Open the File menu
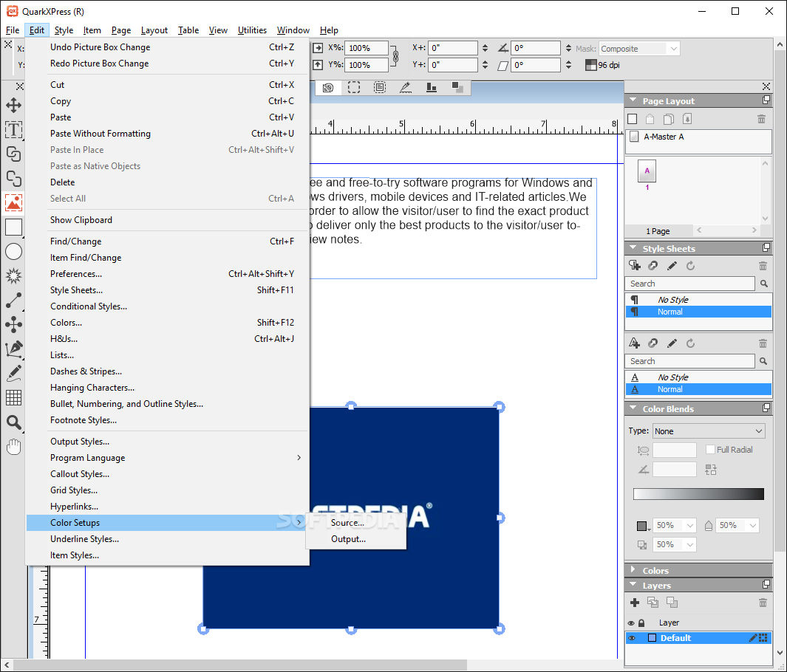Image resolution: width=787 pixels, height=672 pixels. pos(13,30)
